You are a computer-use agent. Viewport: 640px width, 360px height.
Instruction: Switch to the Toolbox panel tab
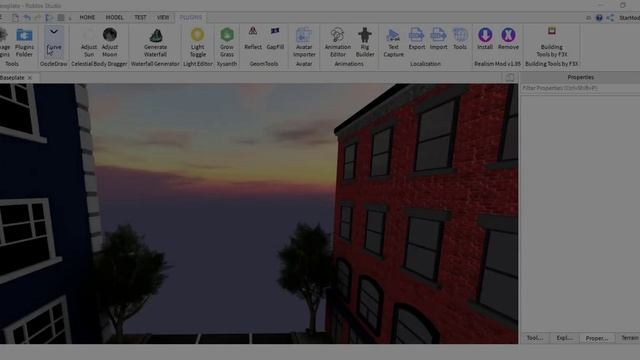[535, 338]
